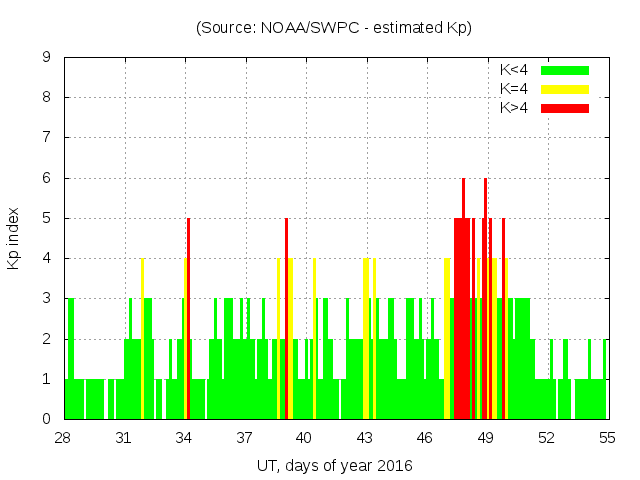The width and height of the screenshot is (640, 480).
Task: Click the red Kp 5 bar near day 39
Action: click(286, 320)
